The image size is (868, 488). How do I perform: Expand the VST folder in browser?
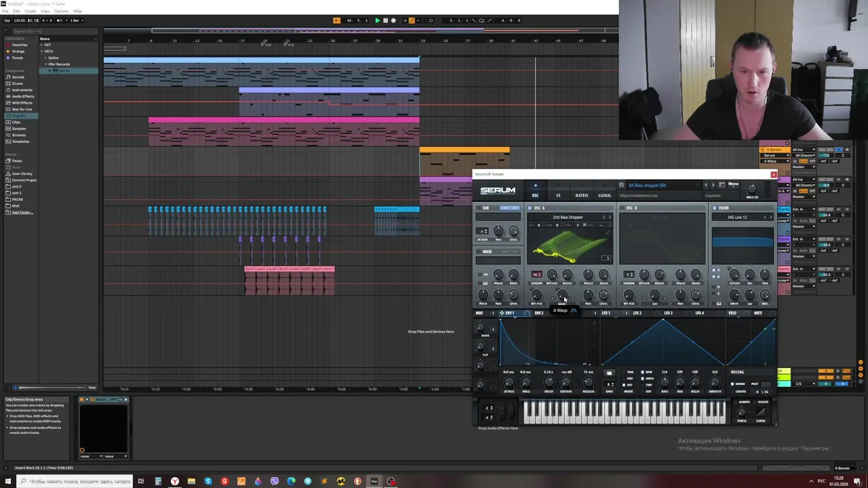[x=41, y=45]
